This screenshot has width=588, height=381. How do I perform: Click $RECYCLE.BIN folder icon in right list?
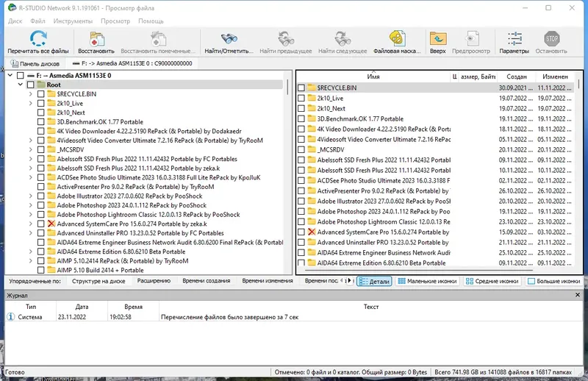click(x=312, y=88)
